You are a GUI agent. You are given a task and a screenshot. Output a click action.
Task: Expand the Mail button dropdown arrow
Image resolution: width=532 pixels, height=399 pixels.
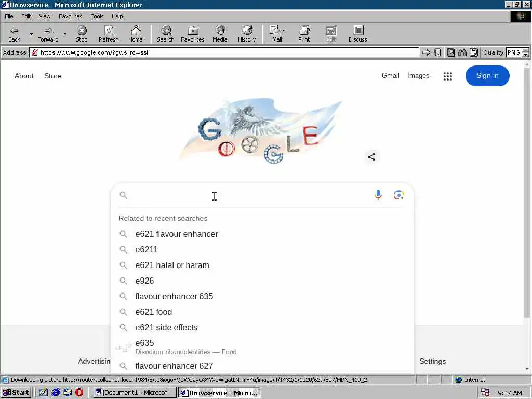click(x=284, y=31)
